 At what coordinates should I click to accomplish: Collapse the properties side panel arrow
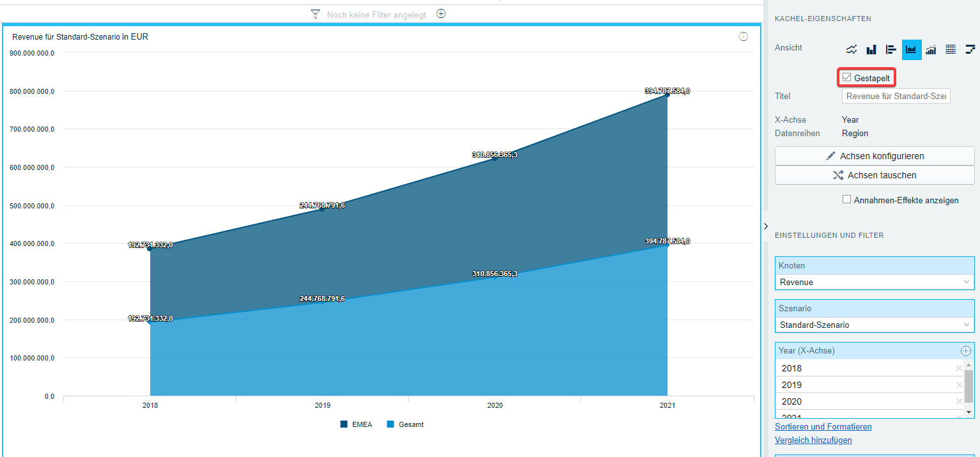[x=766, y=226]
